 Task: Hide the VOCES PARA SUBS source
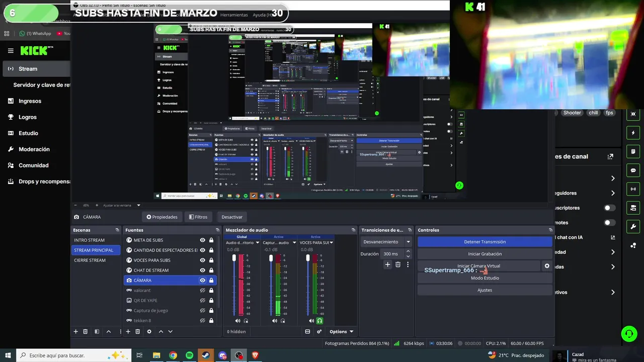click(x=202, y=260)
